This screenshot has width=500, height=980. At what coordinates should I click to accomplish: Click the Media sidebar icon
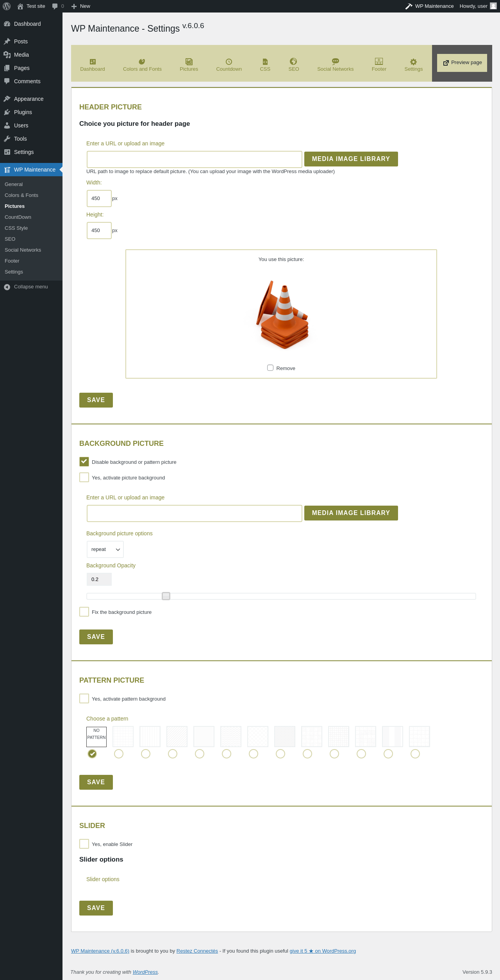[7, 55]
